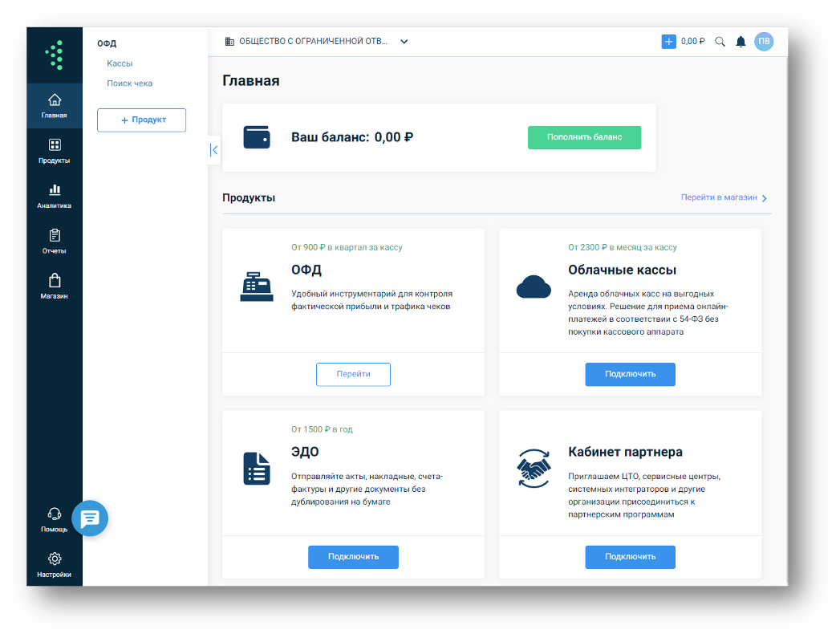The width and height of the screenshot is (840, 638).
Task: Collapse the side panel arrow
Action: click(214, 150)
